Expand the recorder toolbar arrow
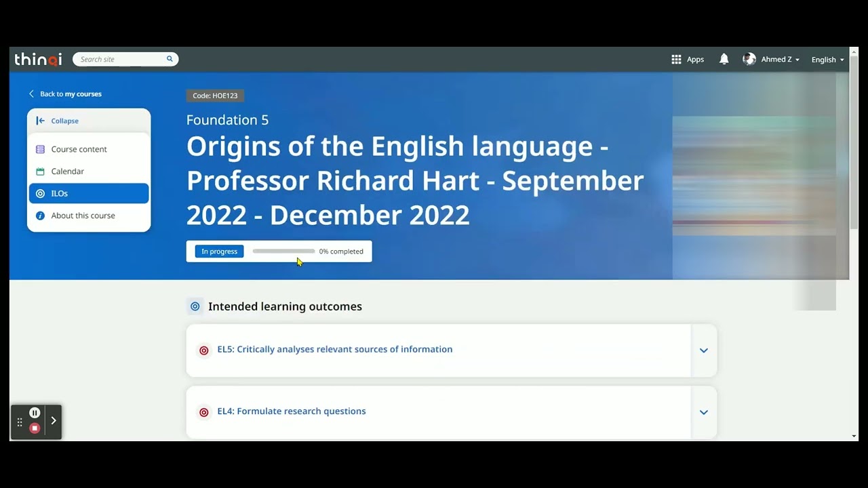This screenshot has height=488, width=868. tap(54, 421)
